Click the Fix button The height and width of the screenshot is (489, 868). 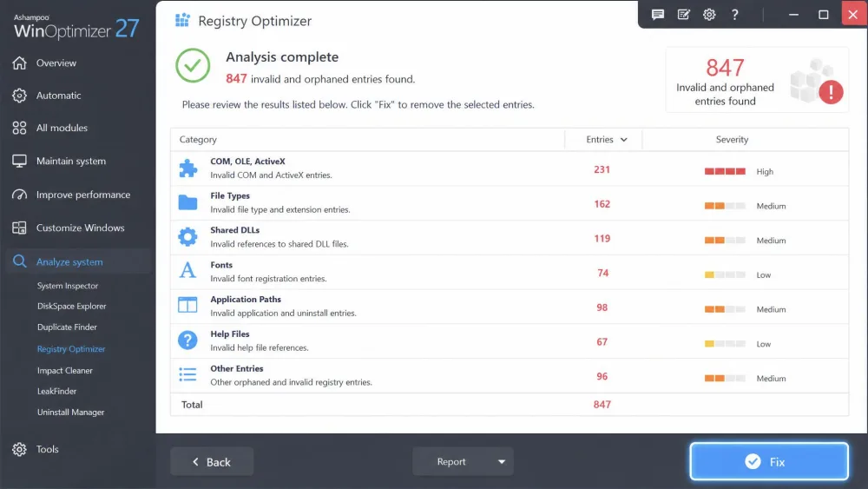click(x=769, y=461)
